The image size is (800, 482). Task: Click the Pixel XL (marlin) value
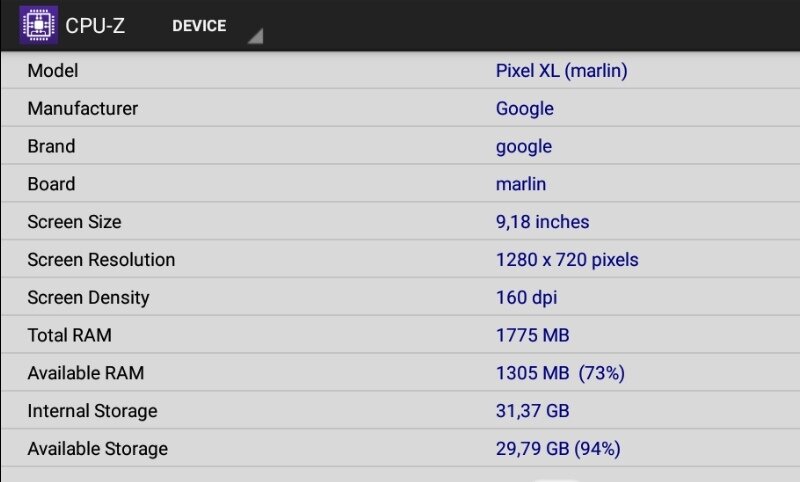click(561, 71)
